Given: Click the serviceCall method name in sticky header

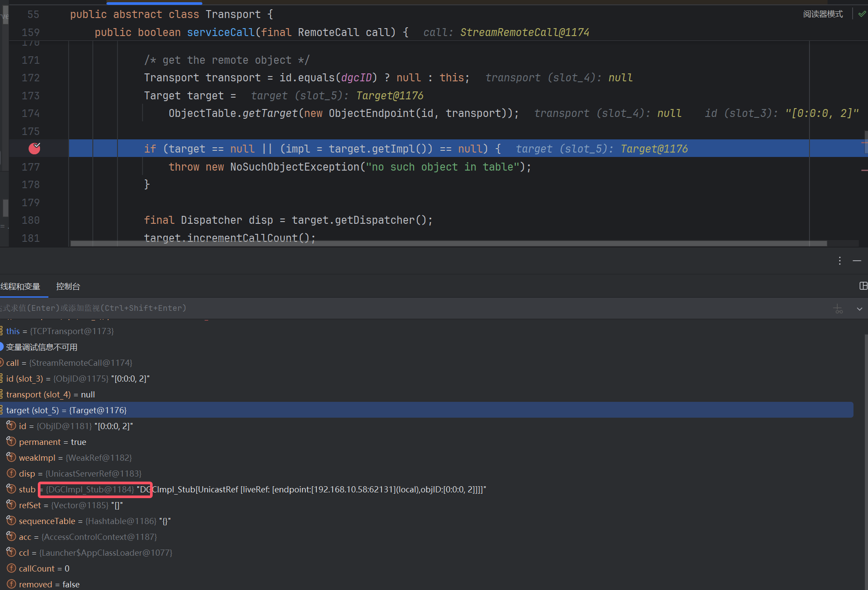Looking at the screenshot, I should (220, 33).
